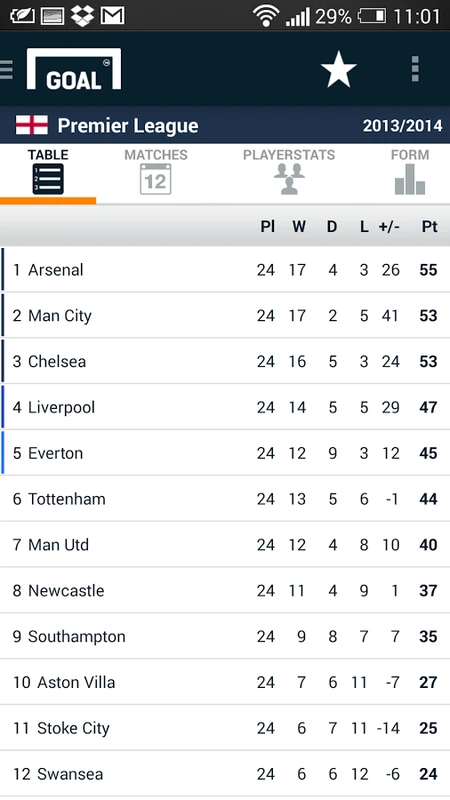Select the Arsenal row
This screenshot has width=450, height=800.
225,269
